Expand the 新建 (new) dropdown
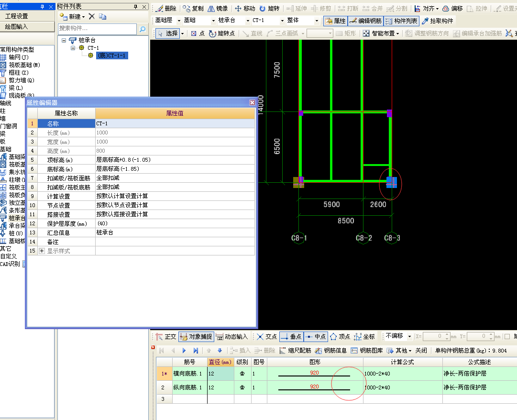Viewport: 517px width, 420px height. (83, 17)
